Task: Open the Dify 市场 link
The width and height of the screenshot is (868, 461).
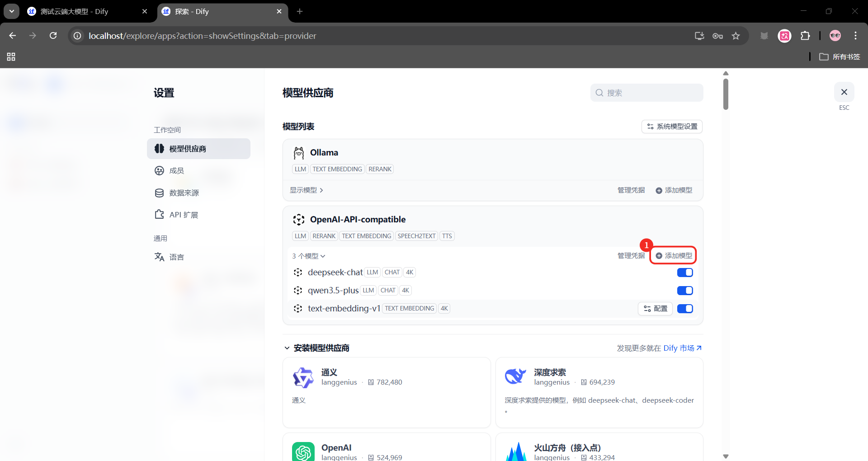Action: click(x=683, y=348)
